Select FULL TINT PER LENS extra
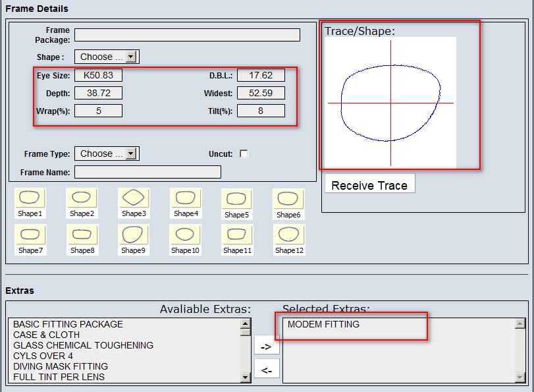Screen dimensions: 534x392 [x=59, y=377]
